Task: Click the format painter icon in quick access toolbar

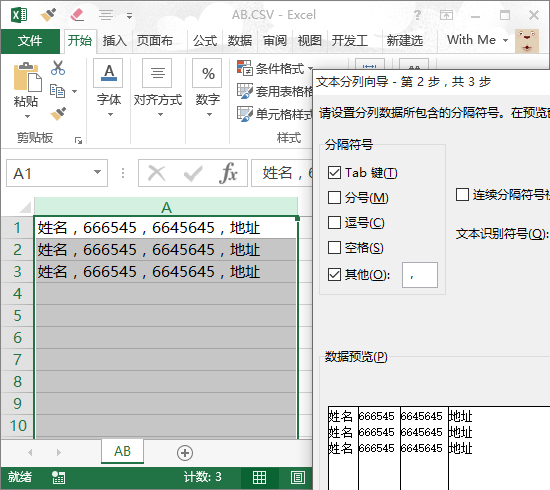Action: [48, 15]
